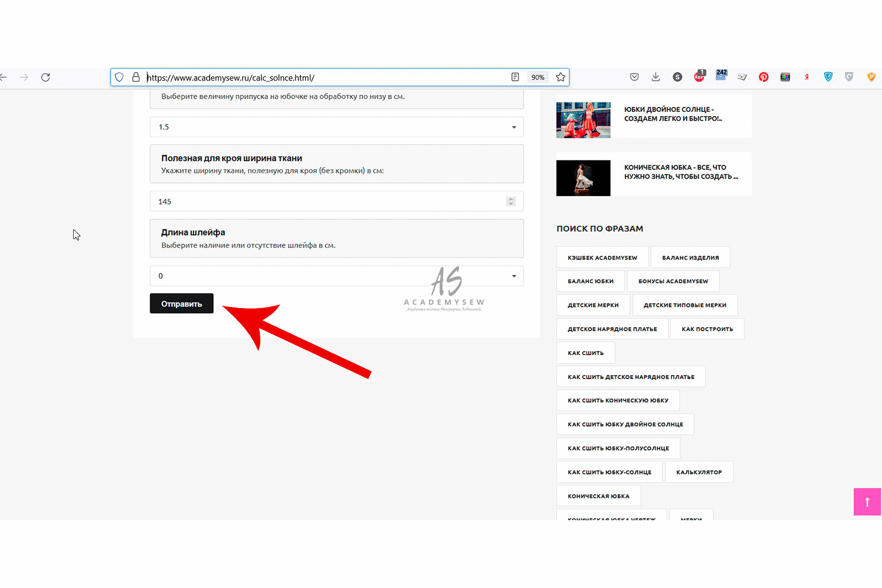
Task: Select tag Детское нарядное платье
Action: 612,329
